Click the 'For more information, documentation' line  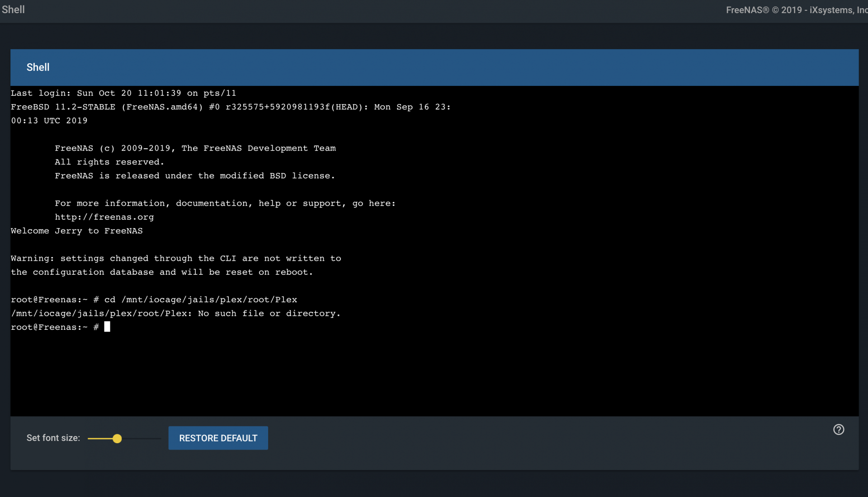click(225, 203)
